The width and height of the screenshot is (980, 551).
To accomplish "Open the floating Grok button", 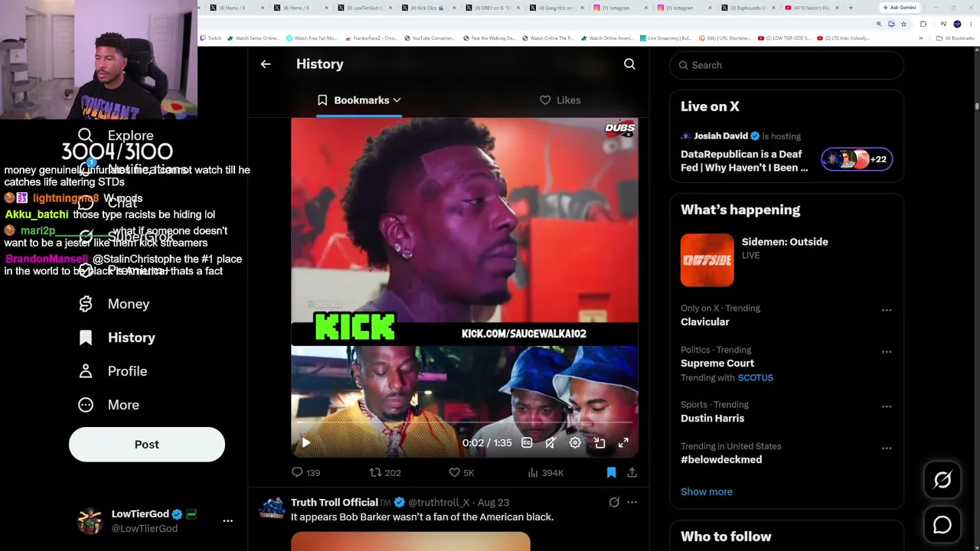I will coord(942,480).
